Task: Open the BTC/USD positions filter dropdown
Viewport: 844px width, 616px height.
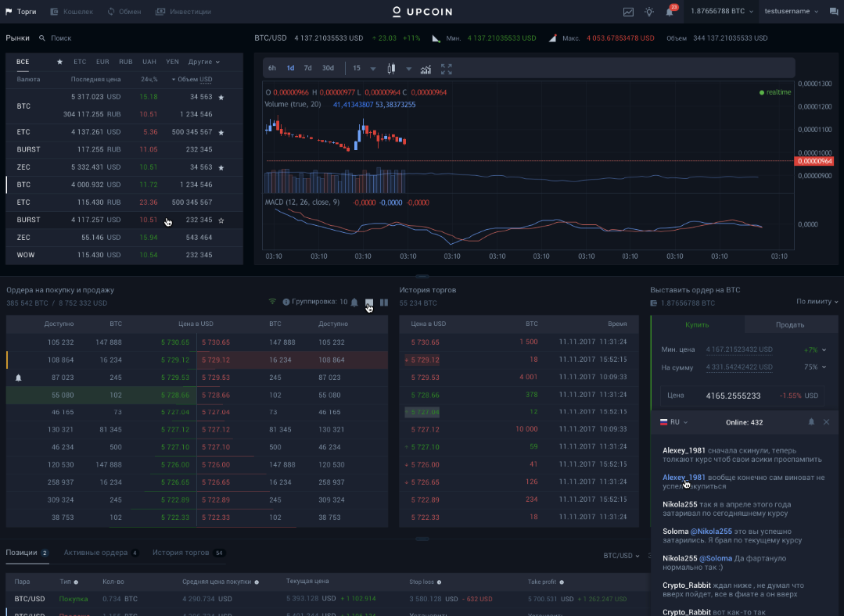Action: 621,556
